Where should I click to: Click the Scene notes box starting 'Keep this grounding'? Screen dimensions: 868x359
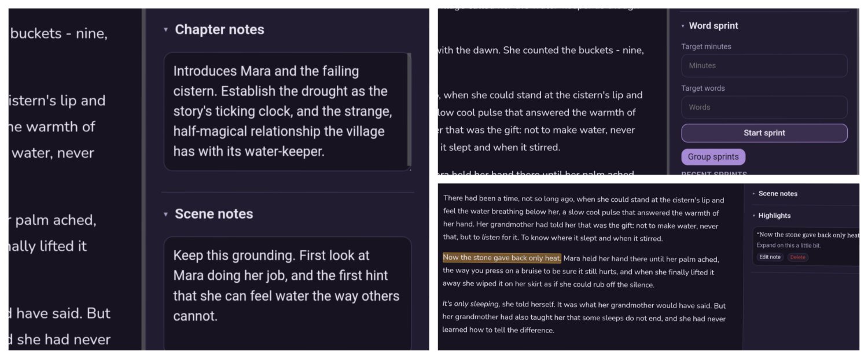point(287,293)
